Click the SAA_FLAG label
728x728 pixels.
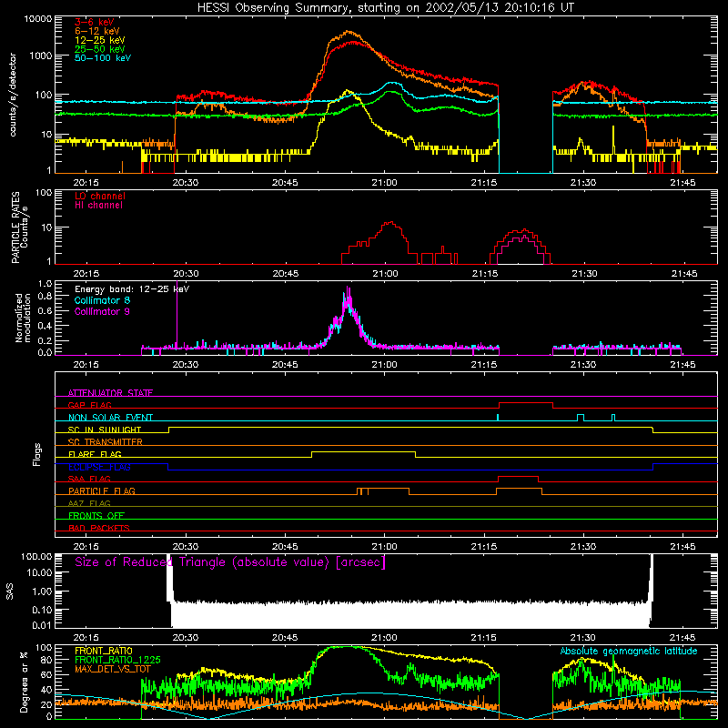pyautogui.click(x=89, y=479)
